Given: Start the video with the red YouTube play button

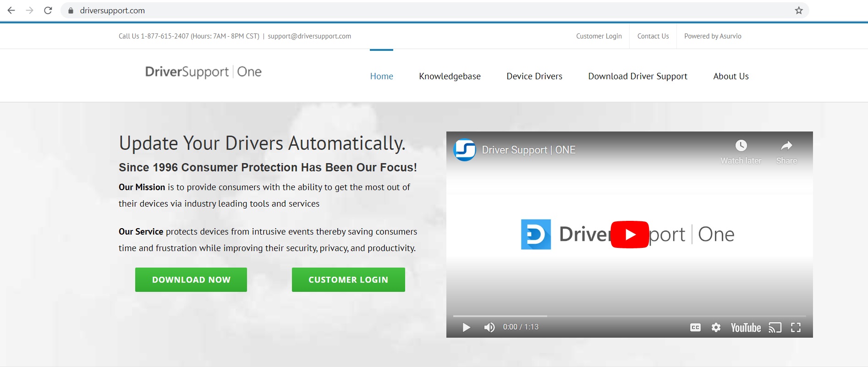Looking at the screenshot, I should pyautogui.click(x=630, y=235).
